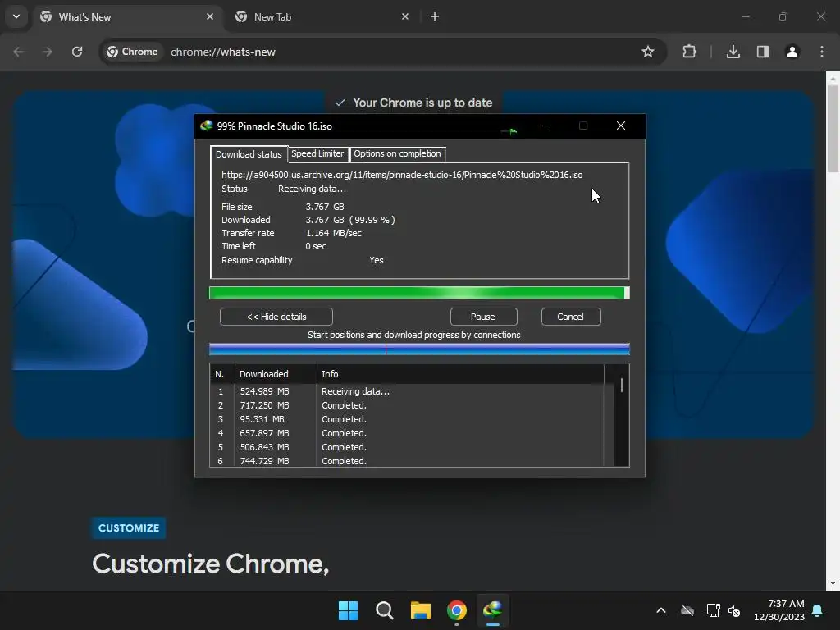This screenshot has height=630, width=840.
Task: Open Chrome downloads icon
Action: click(733, 52)
